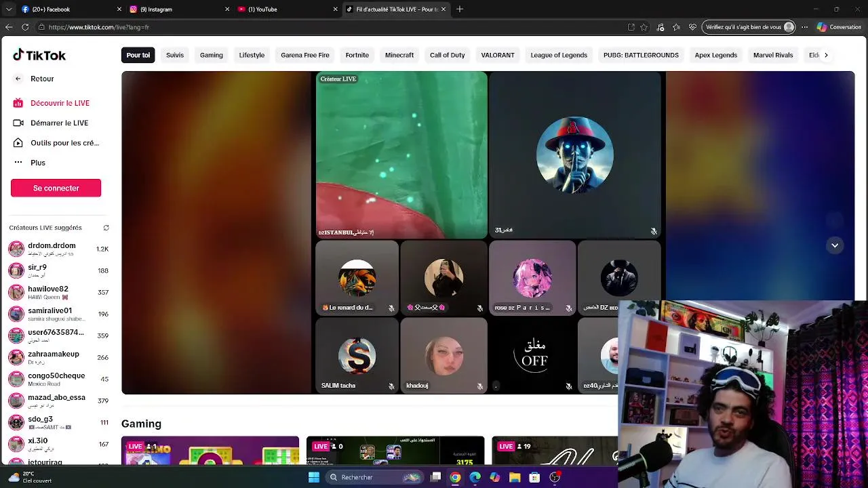Click muted mic icon on SALIM tacha
The height and width of the screenshot is (488, 868).
(x=391, y=386)
